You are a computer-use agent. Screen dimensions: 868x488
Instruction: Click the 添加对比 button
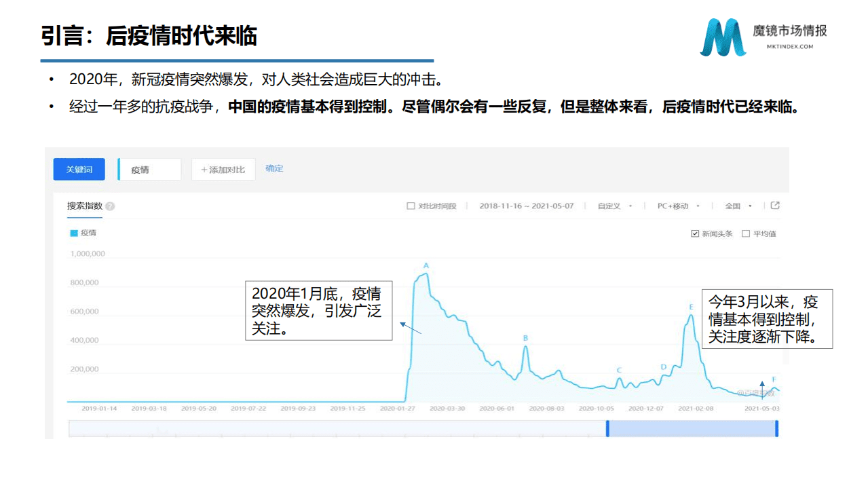coord(223,170)
